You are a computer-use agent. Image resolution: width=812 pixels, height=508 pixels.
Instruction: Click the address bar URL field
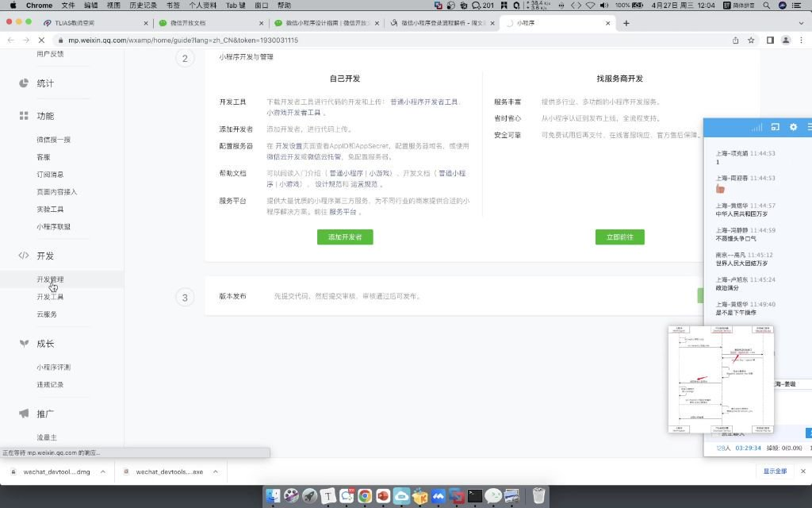click(389, 40)
